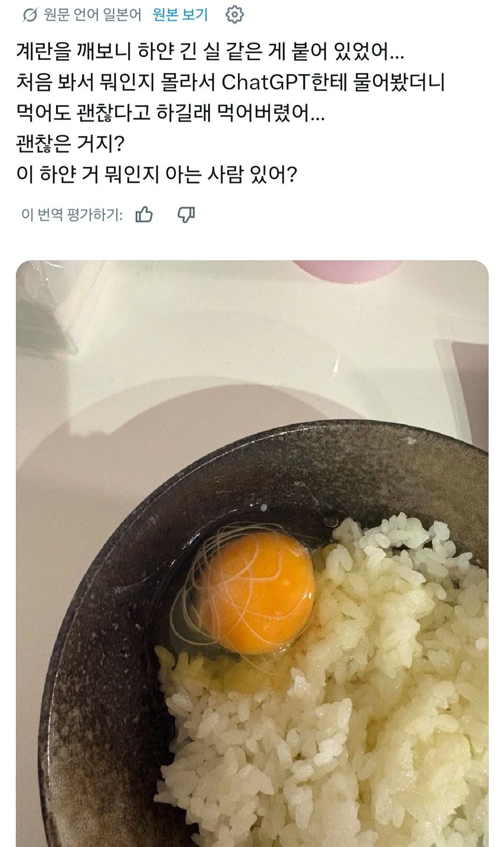Rate translation with thumbs up
This screenshot has width=504, height=847.
144,215
